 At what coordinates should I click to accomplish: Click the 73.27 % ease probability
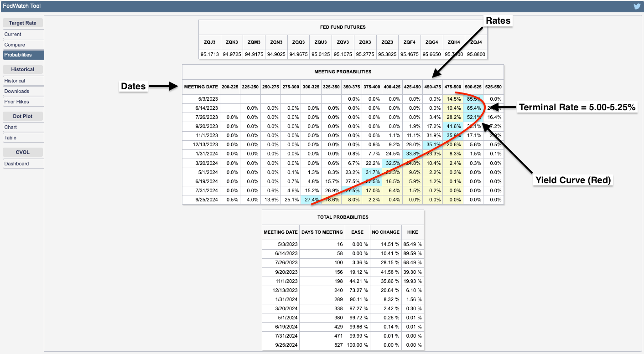coord(357,290)
